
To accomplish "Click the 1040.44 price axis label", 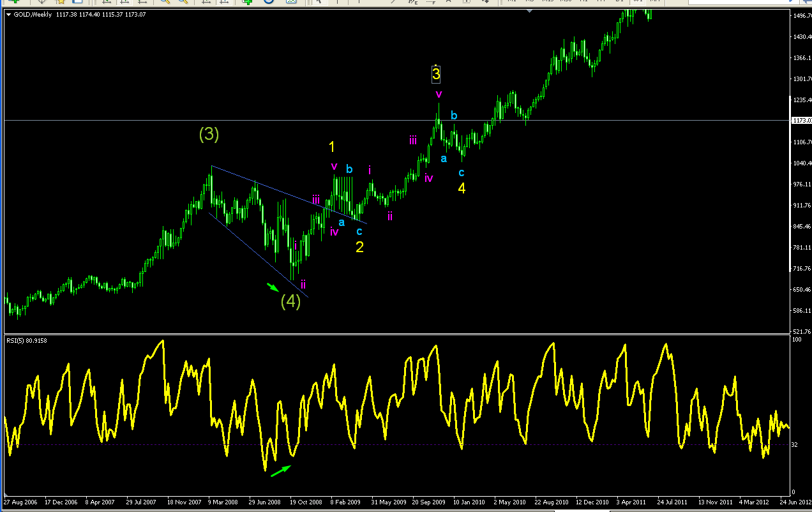I will point(801,163).
